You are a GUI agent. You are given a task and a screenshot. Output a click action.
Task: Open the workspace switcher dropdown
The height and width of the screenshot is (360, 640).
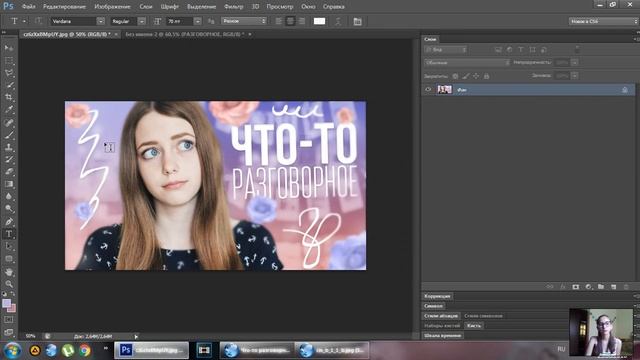(x=603, y=21)
